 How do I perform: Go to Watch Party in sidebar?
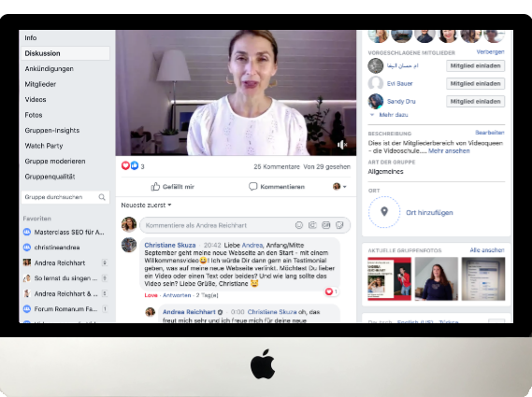pyautogui.click(x=44, y=146)
